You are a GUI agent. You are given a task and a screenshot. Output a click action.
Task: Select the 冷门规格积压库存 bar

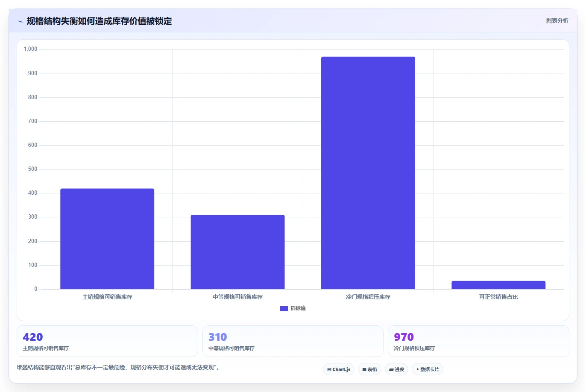368,173
